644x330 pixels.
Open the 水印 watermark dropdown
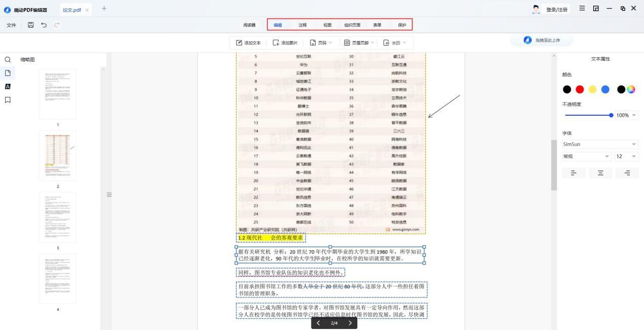(x=395, y=43)
